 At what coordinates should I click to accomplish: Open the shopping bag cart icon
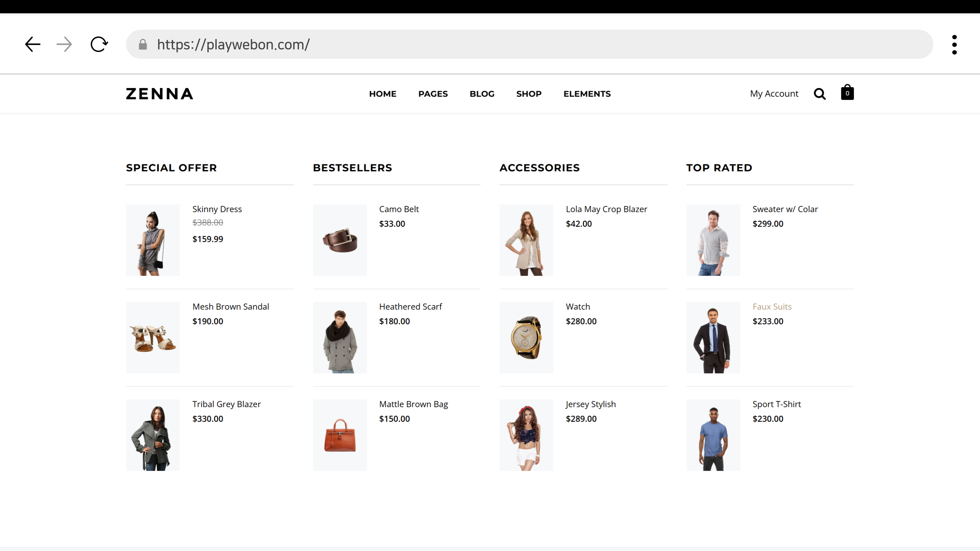(847, 93)
